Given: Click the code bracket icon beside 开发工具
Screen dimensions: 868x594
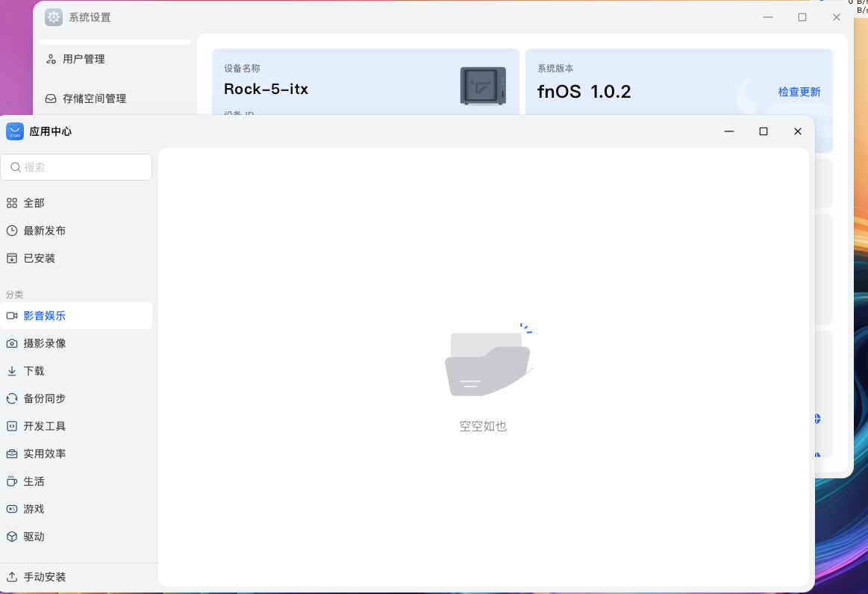Looking at the screenshot, I should pos(12,426).
